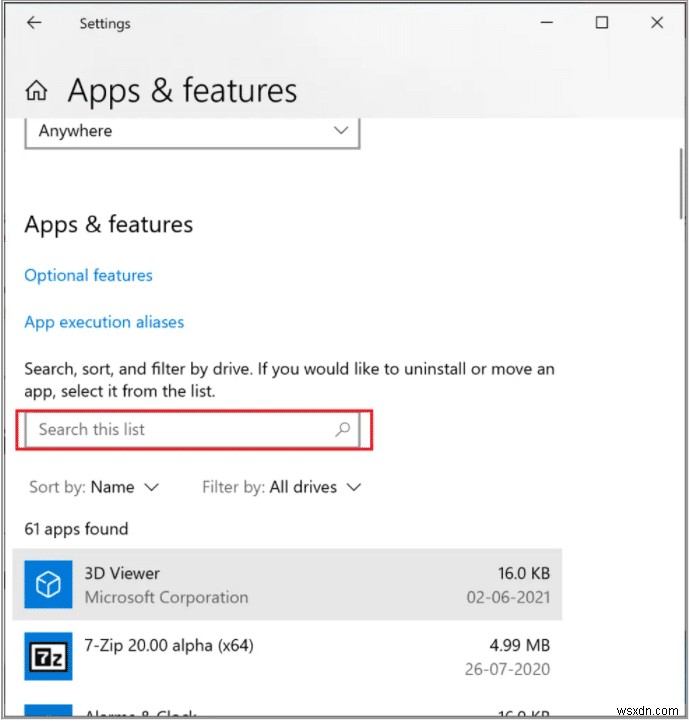Click the magnifier icon in search box

click(x=343, y=430)
